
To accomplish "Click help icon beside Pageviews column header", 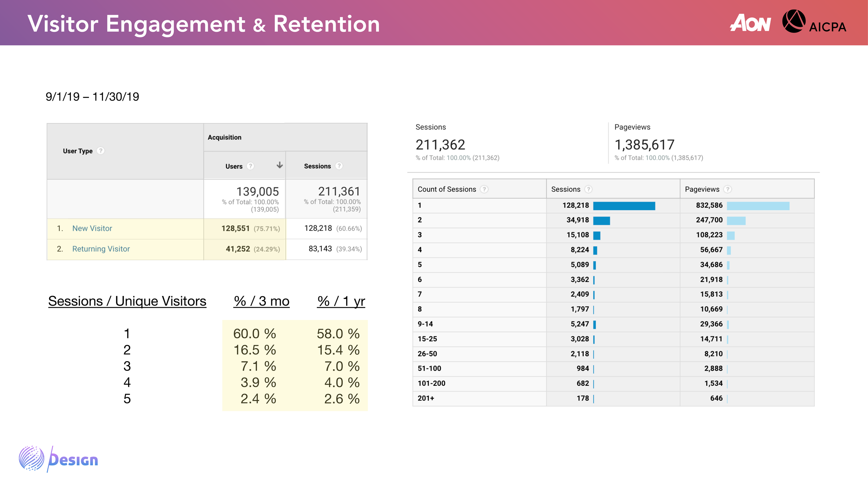I will [x=728, y=189].
